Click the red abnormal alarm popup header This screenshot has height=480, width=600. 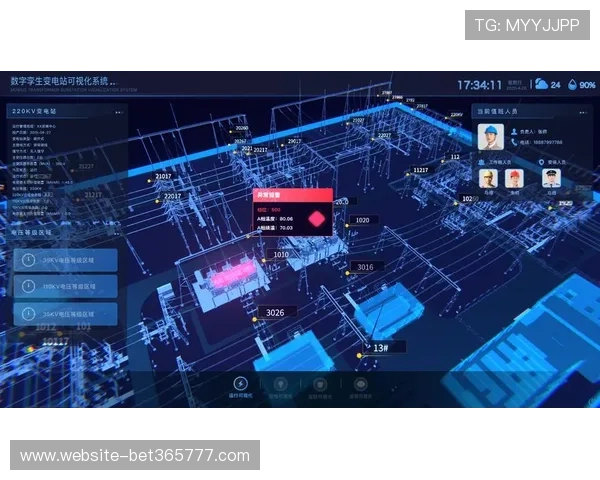click(x=293, y=195)
